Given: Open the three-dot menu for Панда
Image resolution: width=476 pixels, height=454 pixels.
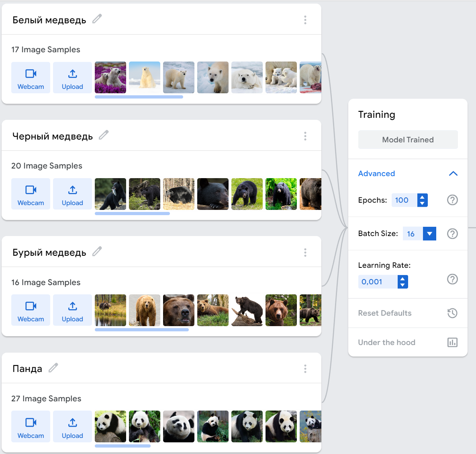Looking at the screenshot, I should point(305,369).
